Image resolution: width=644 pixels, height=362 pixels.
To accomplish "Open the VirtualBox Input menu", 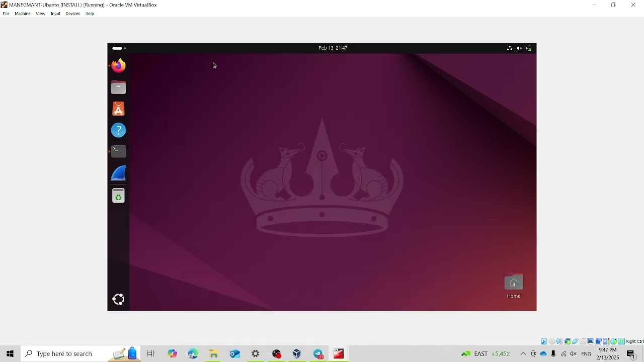I will pyautogui.click(x=56, y=14).
